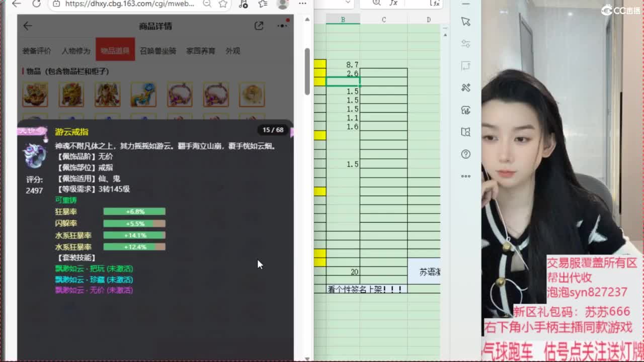Click the 苏语 text box in the spreadsheet

[424, 271]
